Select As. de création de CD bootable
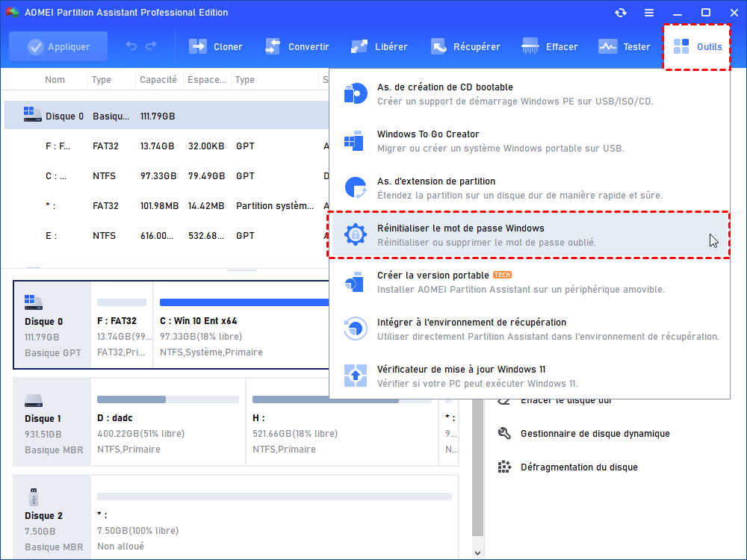Image resolution: width=747 pixels, height=560 pixels. click(444, 87)
